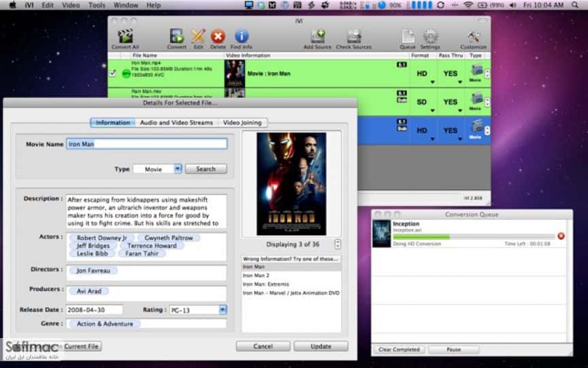Open the Customize tools icon
The height and width of the screenshot is (368, 588).
coord(474,36)
